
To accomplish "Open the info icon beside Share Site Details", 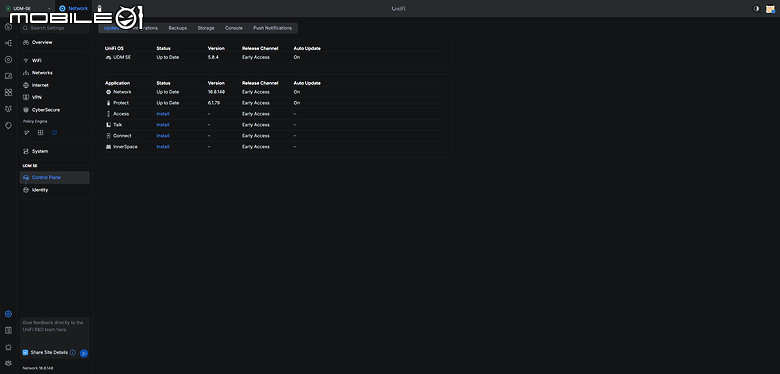I will (x=73, y=353).
